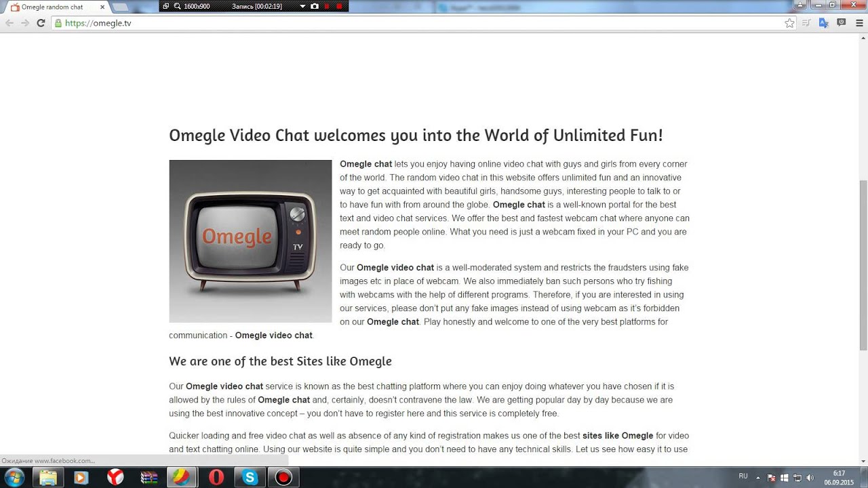Stop recording with the red stop button

(339, 6)
